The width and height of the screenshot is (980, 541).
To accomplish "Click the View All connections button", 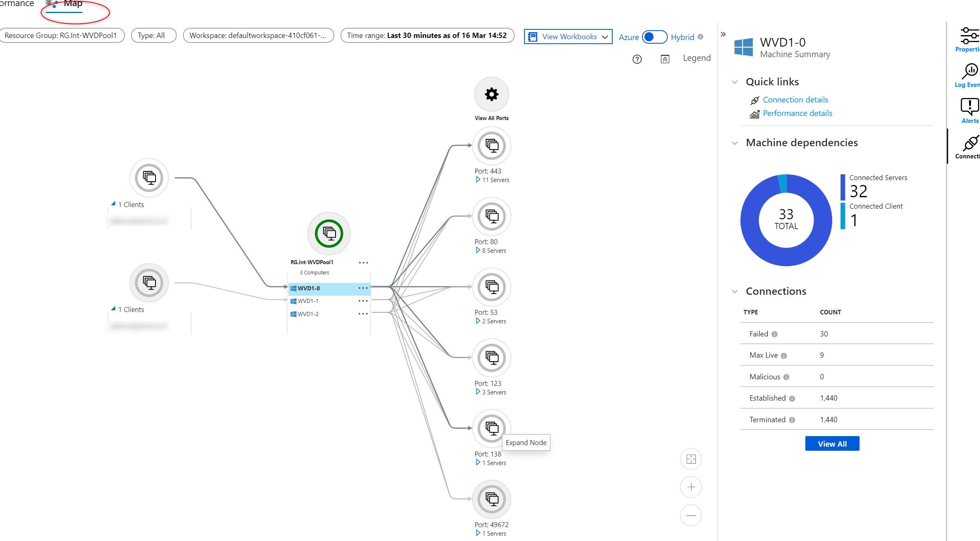I will (832, 444).
